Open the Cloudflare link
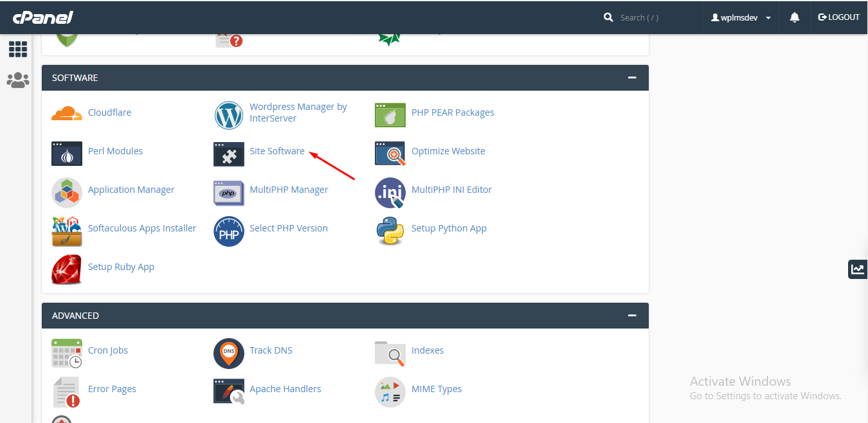Viewport: 868px width, 423px height. point(109,113)
